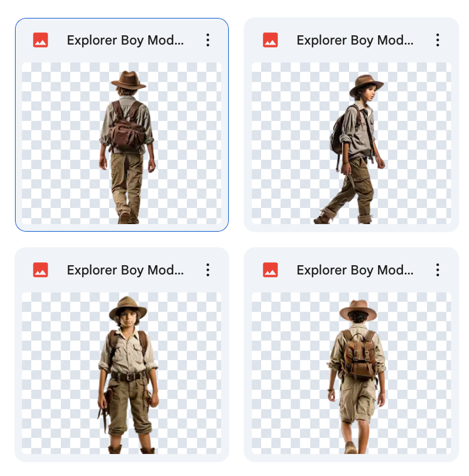Open more actions for the side-profile boy file

[438, 40]
